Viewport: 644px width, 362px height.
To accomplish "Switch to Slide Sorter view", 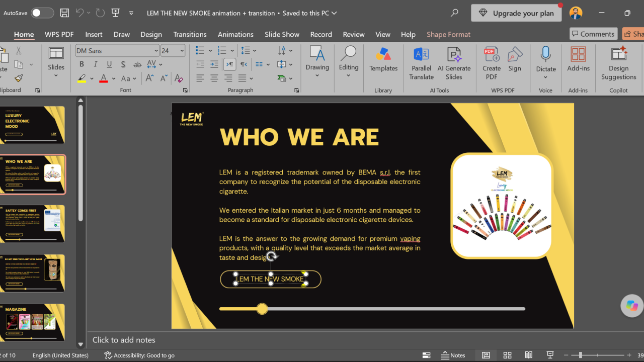I will coord(507,355).
